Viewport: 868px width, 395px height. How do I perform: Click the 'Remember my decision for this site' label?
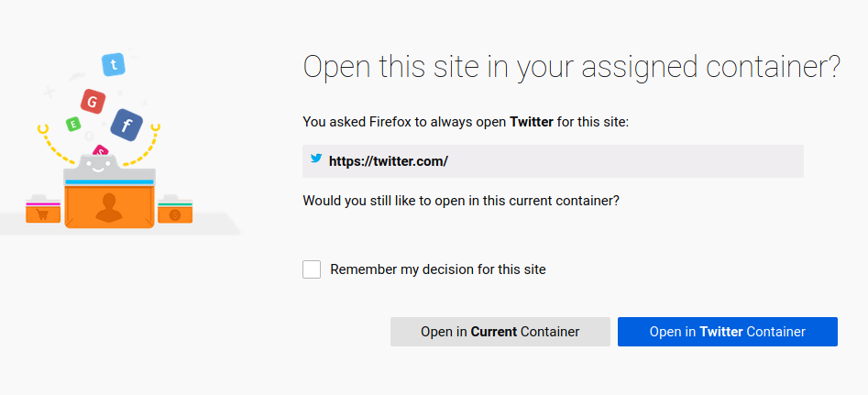click(437, 269)
